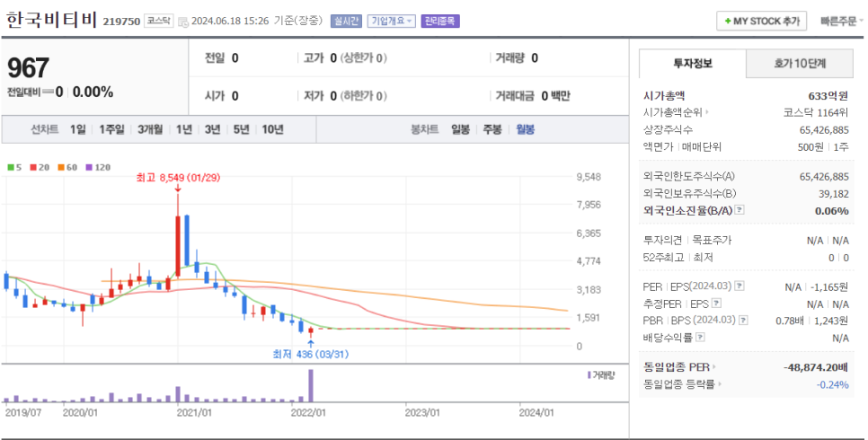868x440 pixels.
Task: Open the 기업개요 dropdown
Action: click(392, 21)
